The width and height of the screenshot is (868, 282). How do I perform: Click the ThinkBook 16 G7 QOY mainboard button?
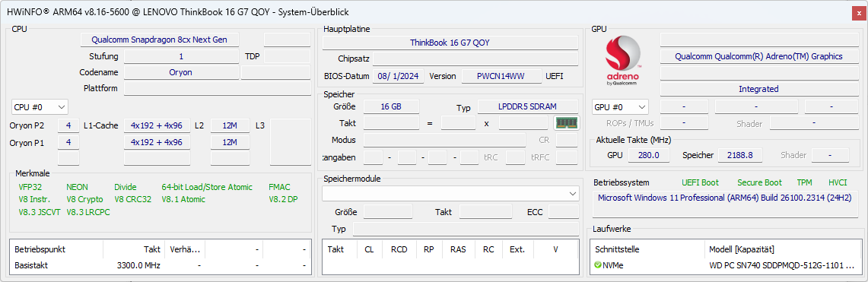(450, 43)
